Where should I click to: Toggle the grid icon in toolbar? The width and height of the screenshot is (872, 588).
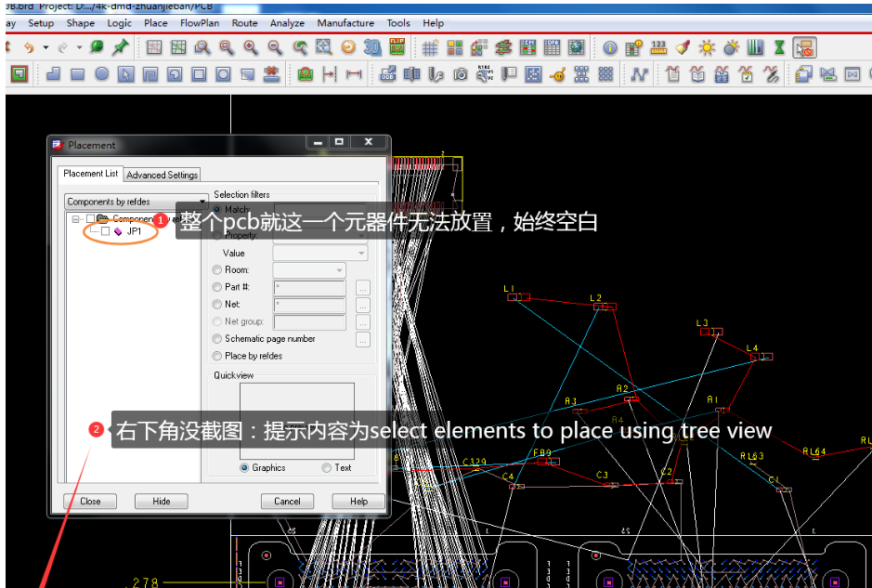tap(430, 48)
